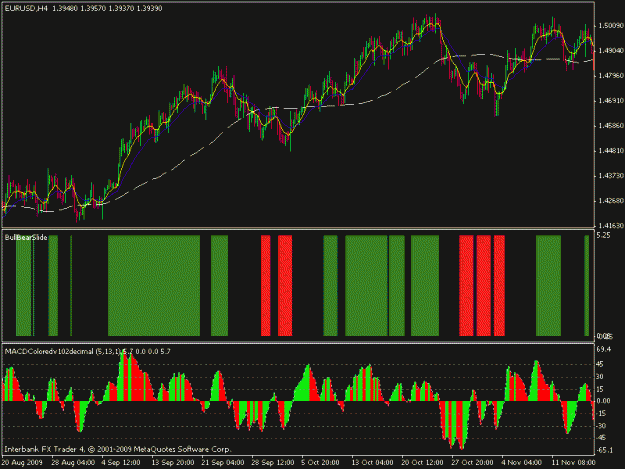The width and height of the screenshot is (625, 469).
Task: Click the 1.50090 price axis label
Action: click(x=611, y=26)
